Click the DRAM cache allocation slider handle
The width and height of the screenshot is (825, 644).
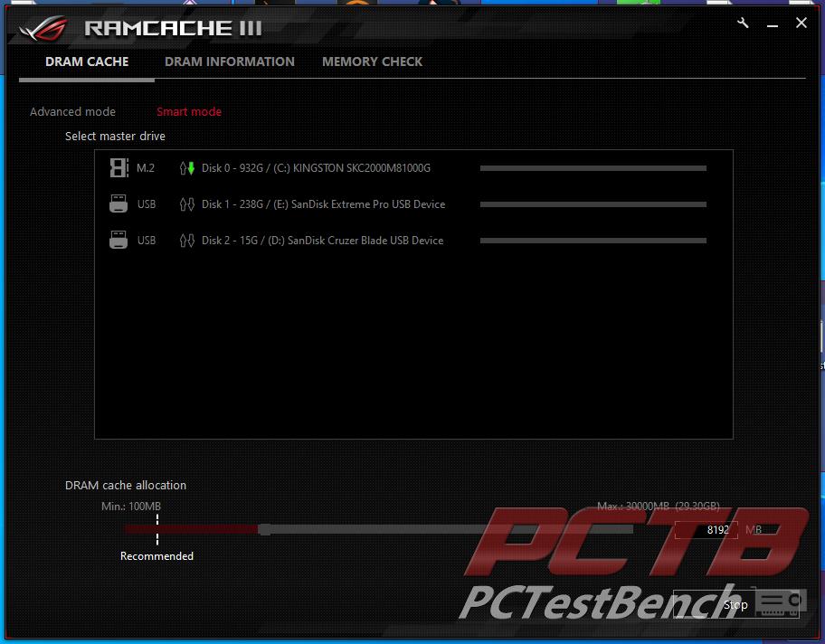(x=265, y=529)
